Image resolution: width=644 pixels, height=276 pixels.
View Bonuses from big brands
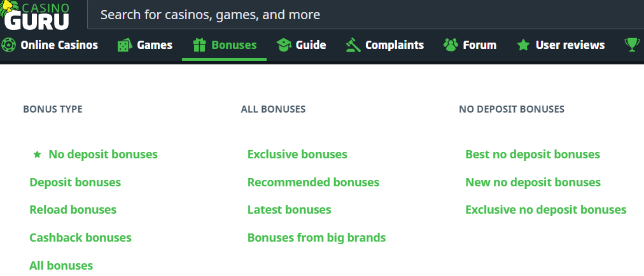(316, 238)
